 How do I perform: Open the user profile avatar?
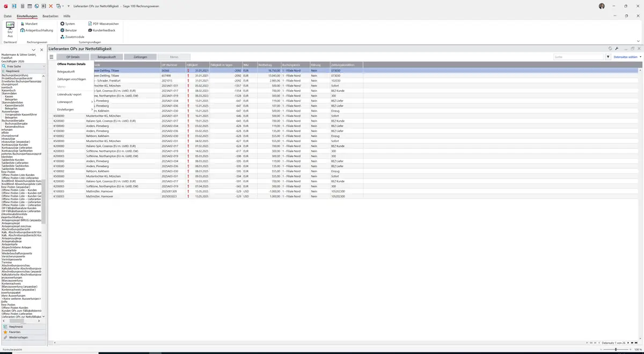point(602,6)
